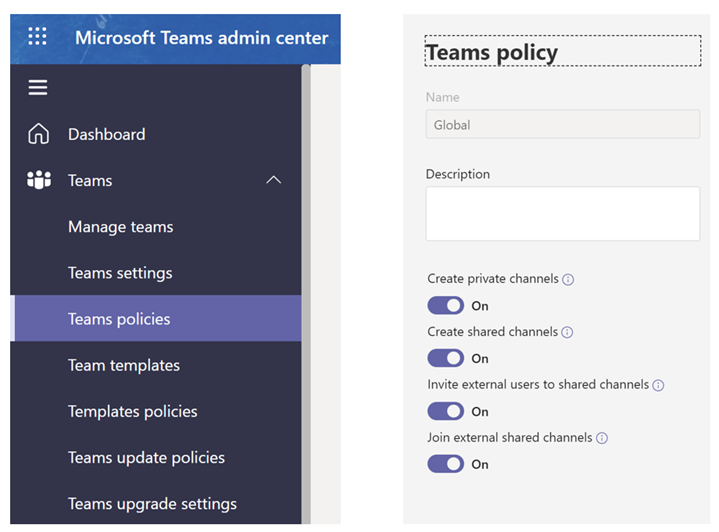Select Teams policies in sidebar
Screen dimensions: 719x532
click(156, 319)
